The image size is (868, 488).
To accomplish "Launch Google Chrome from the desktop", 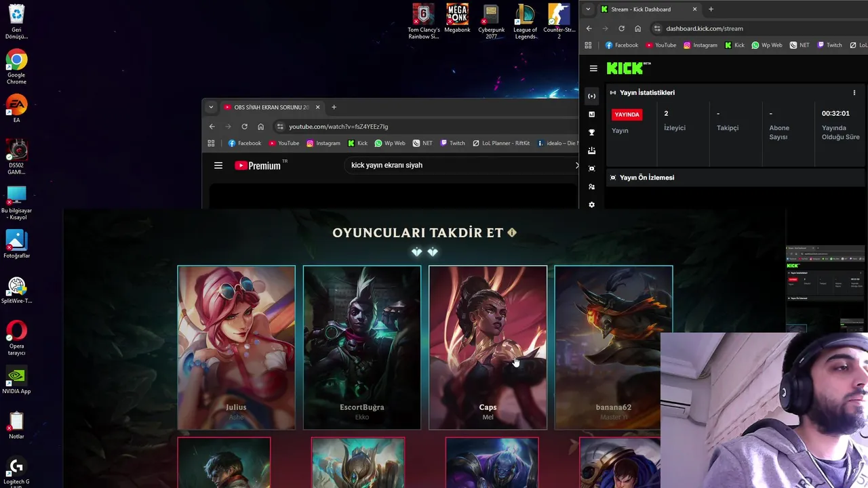I will [16, 66].
